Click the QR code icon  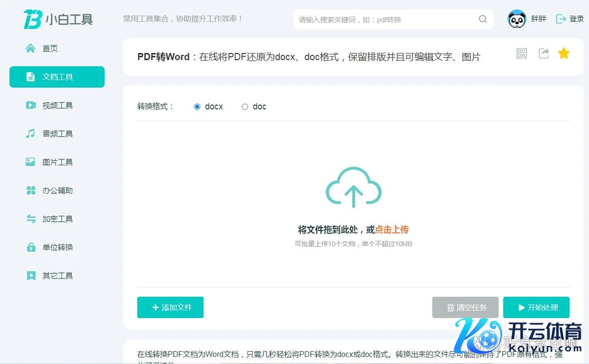tap(522, 54)
